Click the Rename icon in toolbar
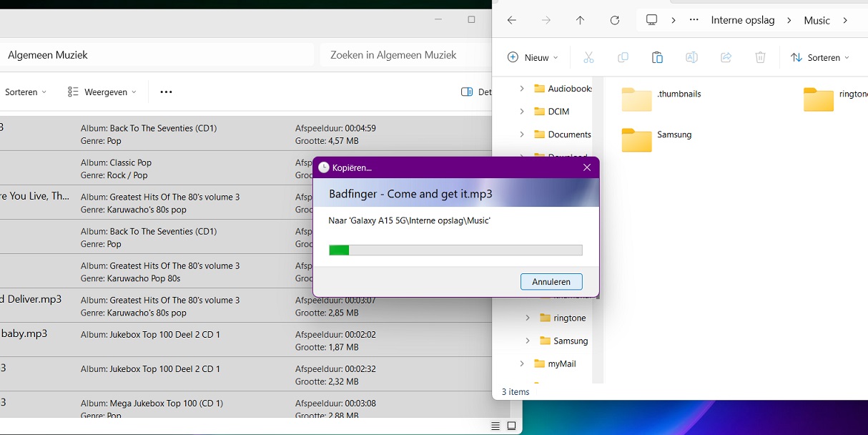The image size is (868, 435). [691, 58]
